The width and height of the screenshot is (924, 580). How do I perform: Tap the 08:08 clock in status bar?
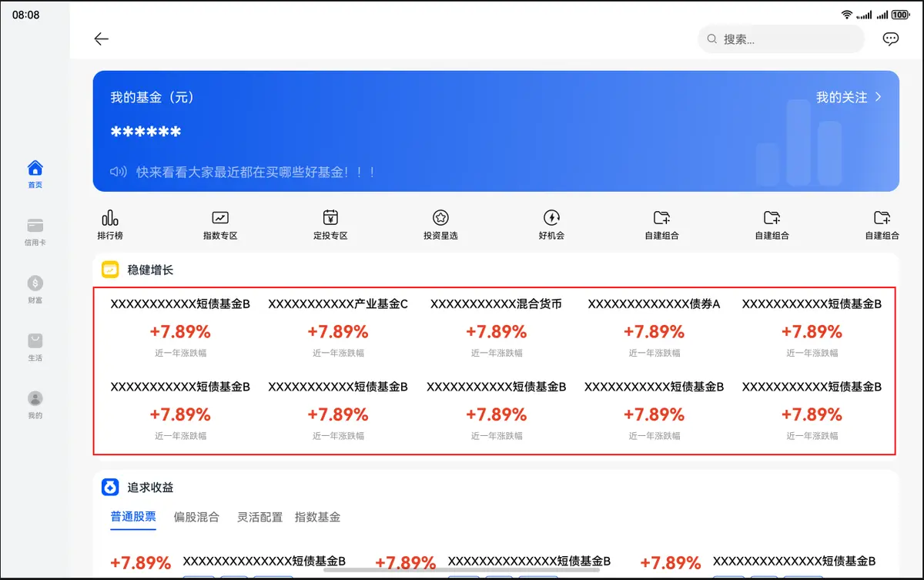point(25,15)
